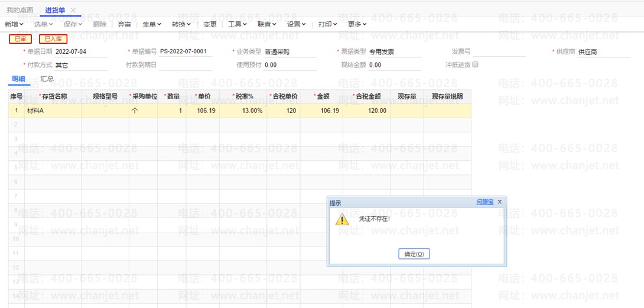Open the 打印 dropdown

click(328, 24)
